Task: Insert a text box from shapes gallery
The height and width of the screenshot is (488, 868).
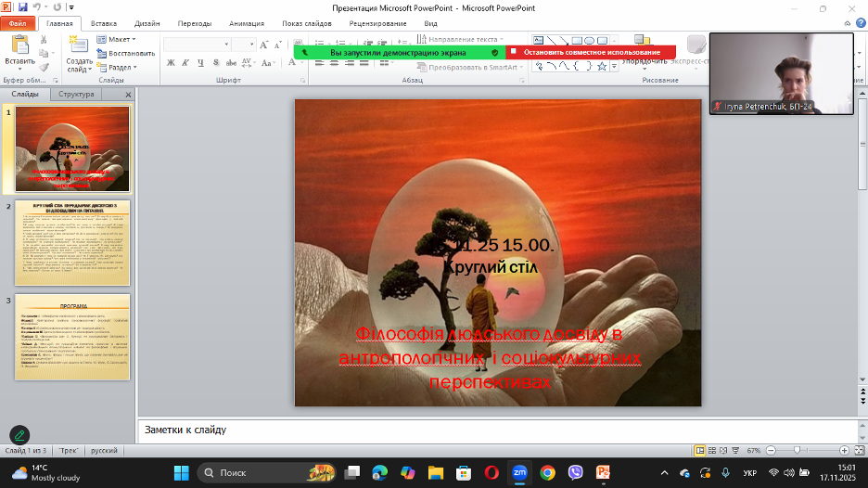Action: tap(538, 41)
